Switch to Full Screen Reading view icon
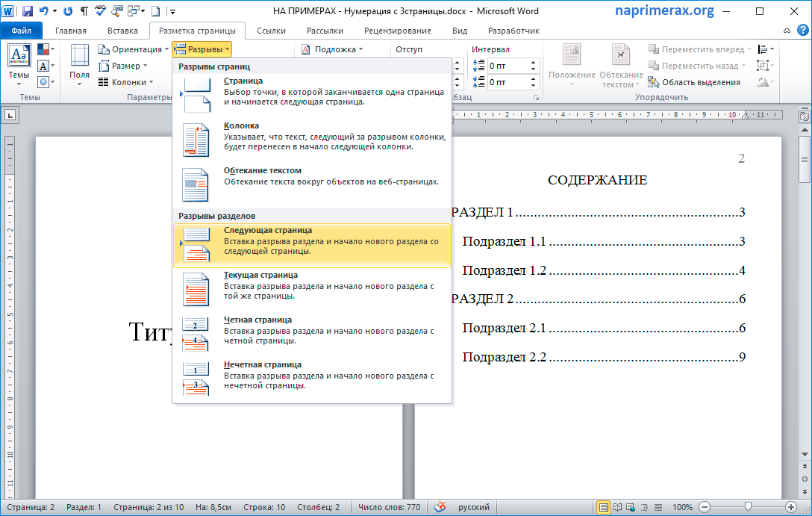 (x=617, y=507)
